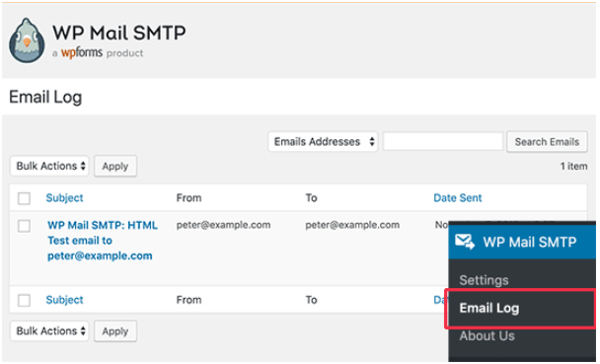Click the bottom Apply button
Screen dimensions: 600x364
coord(115,331)
